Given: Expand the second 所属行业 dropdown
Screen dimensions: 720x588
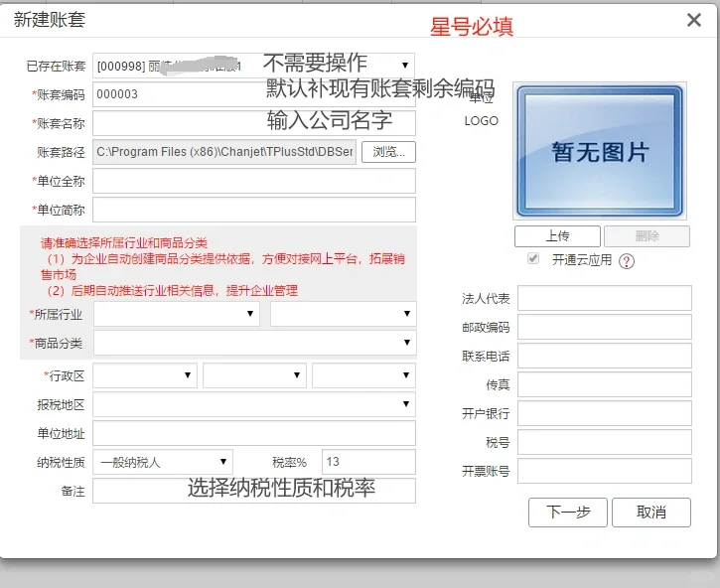Looking at the screenshot, I should click(x=344, y=314).
